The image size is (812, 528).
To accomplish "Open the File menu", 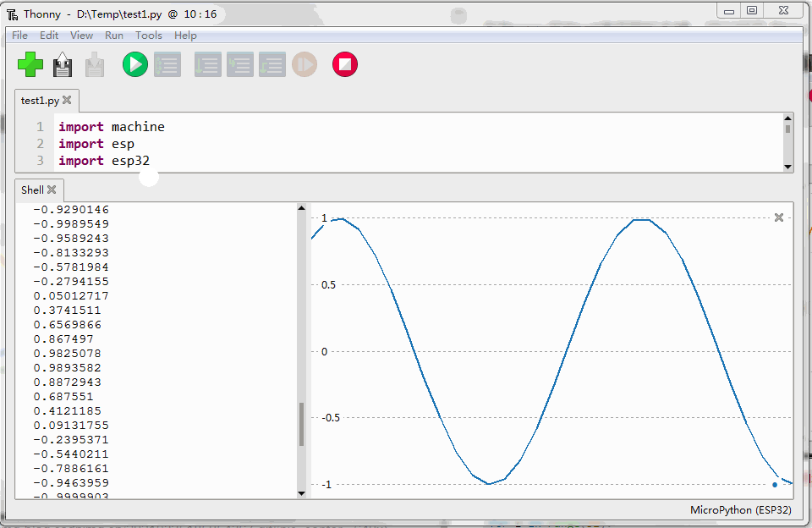I will click(19, 36).
